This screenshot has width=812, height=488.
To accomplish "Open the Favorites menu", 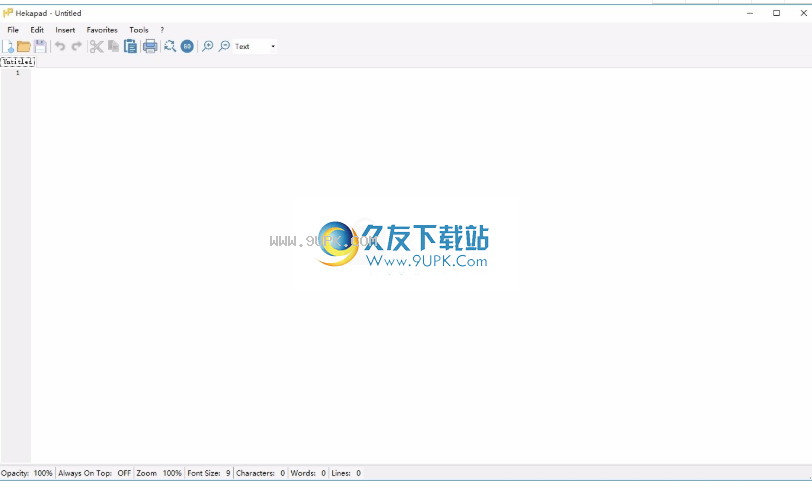I will point(102,30).
